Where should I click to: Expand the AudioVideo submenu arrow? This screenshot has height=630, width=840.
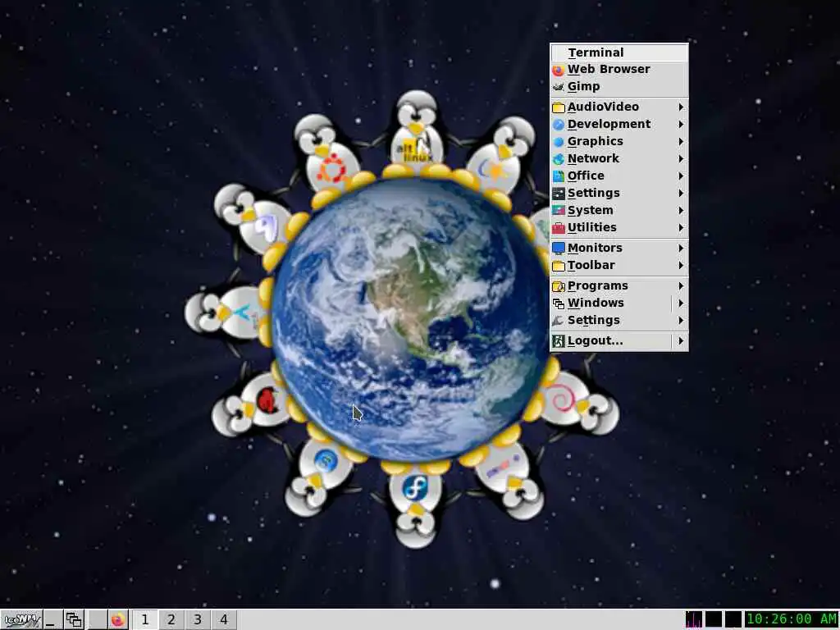click(681, 107)
